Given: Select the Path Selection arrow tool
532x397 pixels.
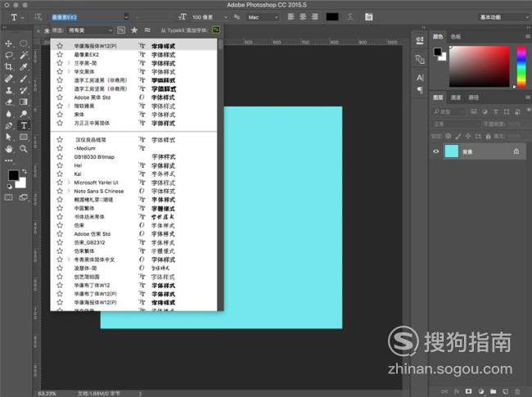Looking at the screenshot, I should click(x=8, y=137).
